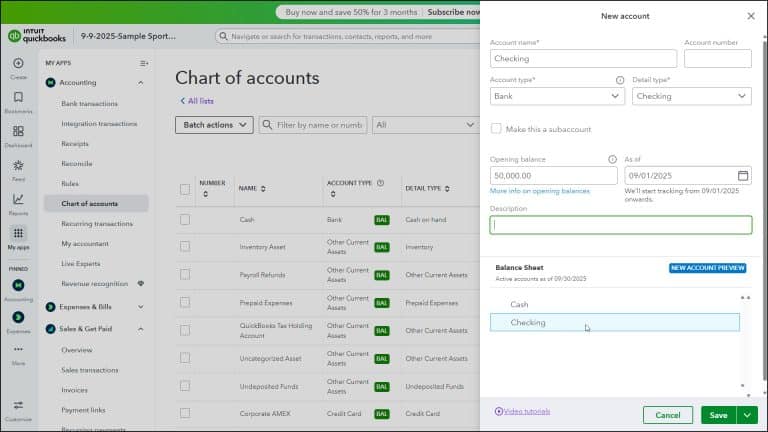Open More info on opening balances
This screenshot has width=768, height=432.
[x=540, y=191]
